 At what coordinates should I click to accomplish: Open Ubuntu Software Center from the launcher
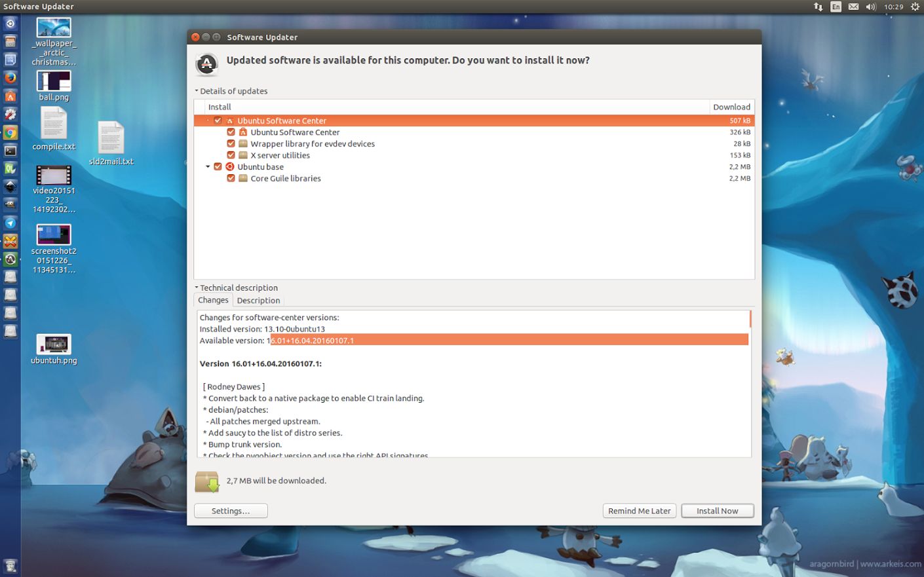point(10,96)
